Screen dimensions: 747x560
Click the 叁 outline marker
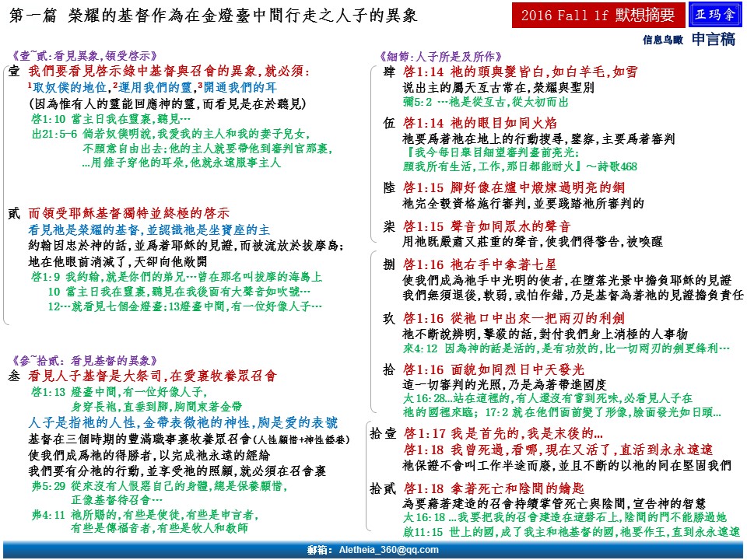point(13,376)
